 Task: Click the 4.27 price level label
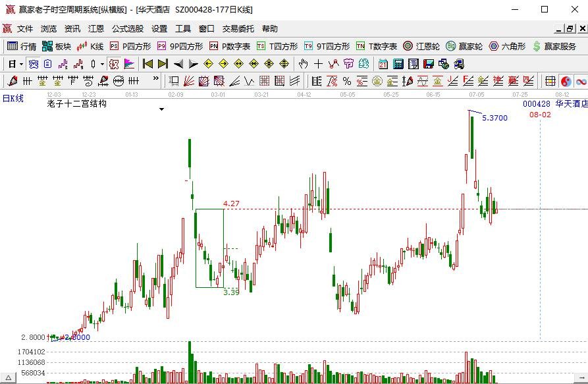click(231, 204)
